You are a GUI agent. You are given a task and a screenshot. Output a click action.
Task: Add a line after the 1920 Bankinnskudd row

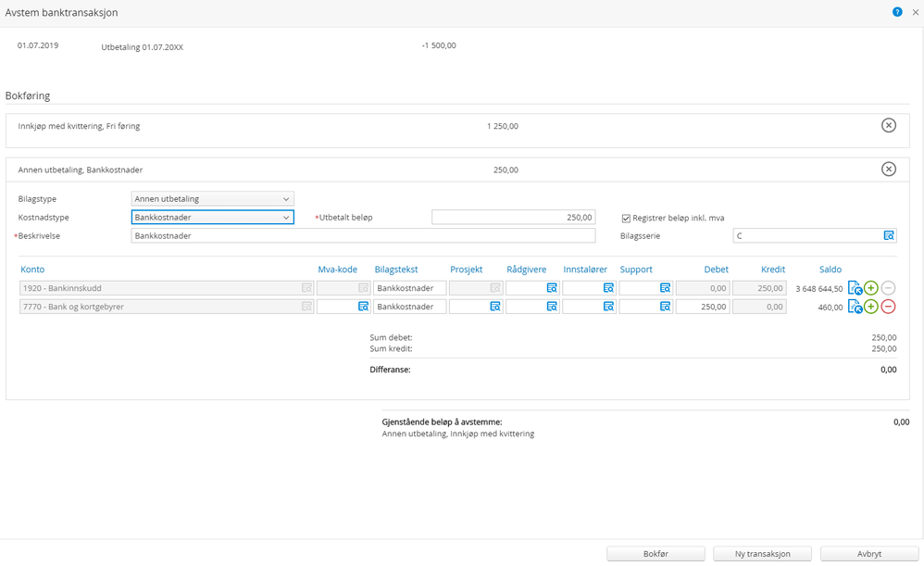[x=871, y=288]
